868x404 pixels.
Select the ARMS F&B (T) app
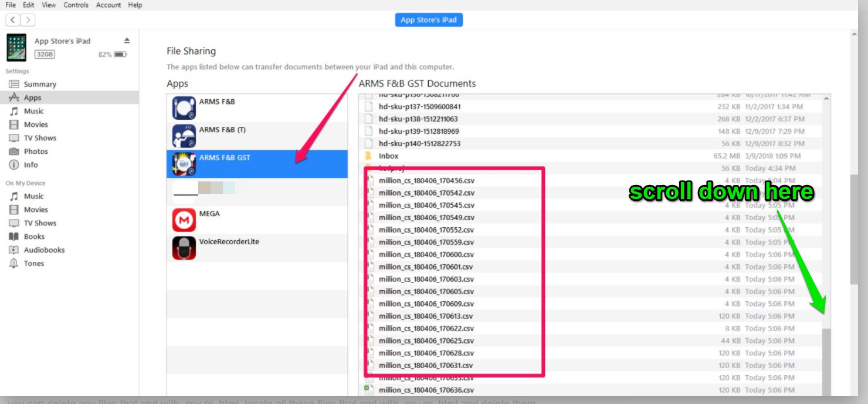coord(257,136)
